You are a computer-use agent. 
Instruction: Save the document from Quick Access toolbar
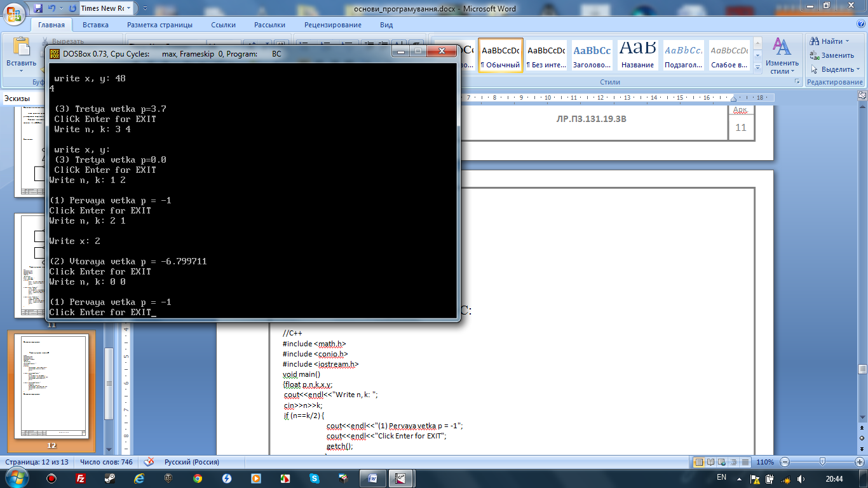[x=38, y=9]
